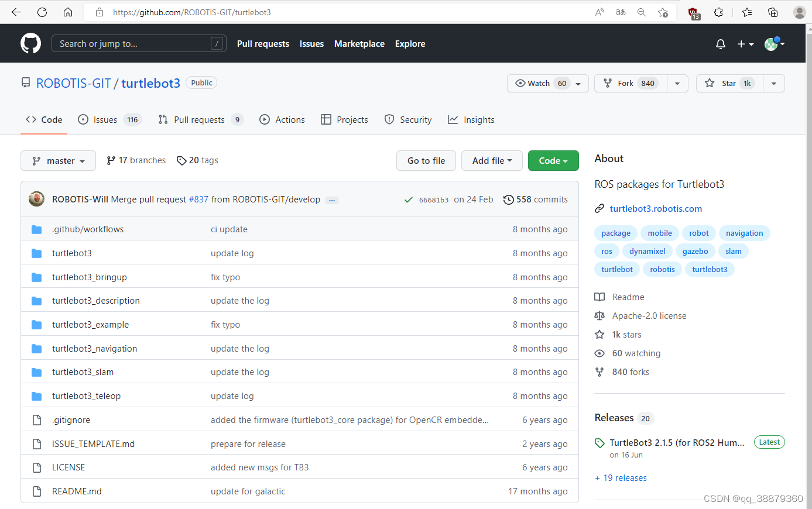Click the commit history clock icon
The image size is (812, 509).
(x=509, y=200)
